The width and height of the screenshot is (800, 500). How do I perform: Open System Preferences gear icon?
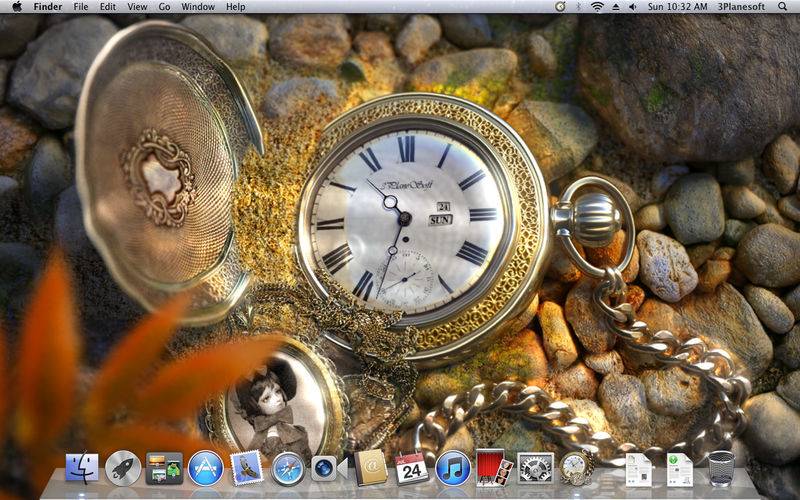coord(535,468)
